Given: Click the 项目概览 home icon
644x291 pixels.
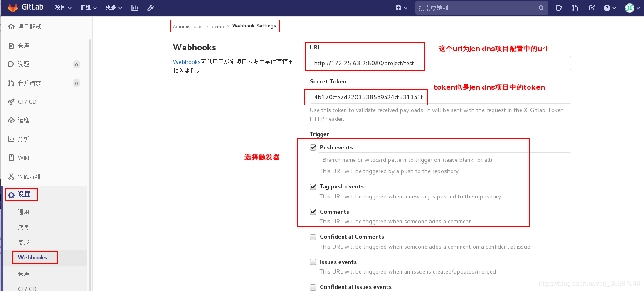Looking at the screenshot, I should point(11,27).
